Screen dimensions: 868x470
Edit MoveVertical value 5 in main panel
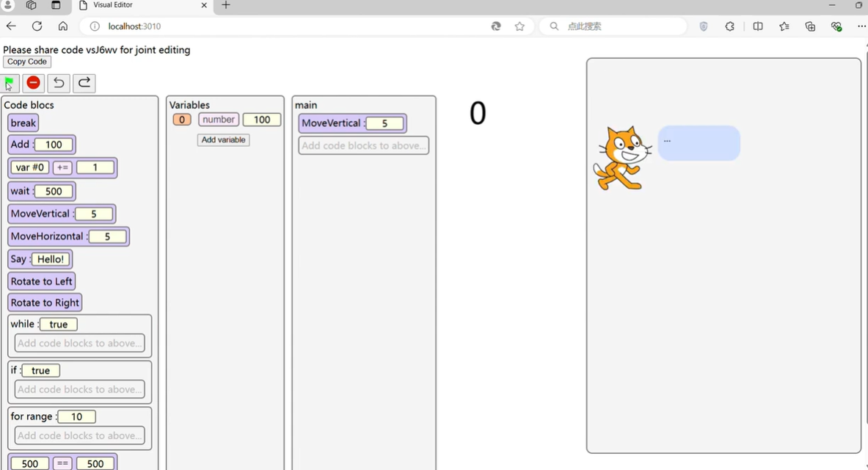(x=384, y=123)
